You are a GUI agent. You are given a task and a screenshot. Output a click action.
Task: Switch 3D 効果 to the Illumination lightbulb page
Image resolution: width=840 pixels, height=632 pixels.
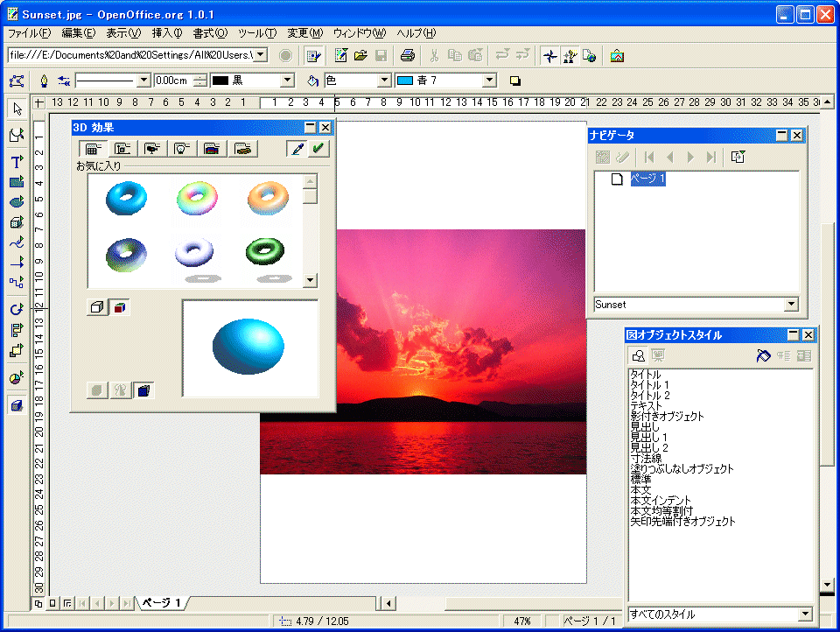click(182, 149)
